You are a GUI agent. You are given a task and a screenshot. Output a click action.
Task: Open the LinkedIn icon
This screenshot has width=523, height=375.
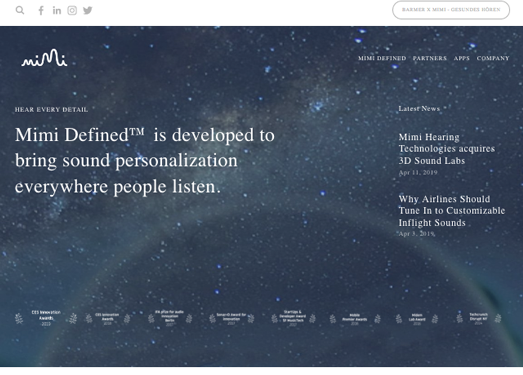pos(57,10)
